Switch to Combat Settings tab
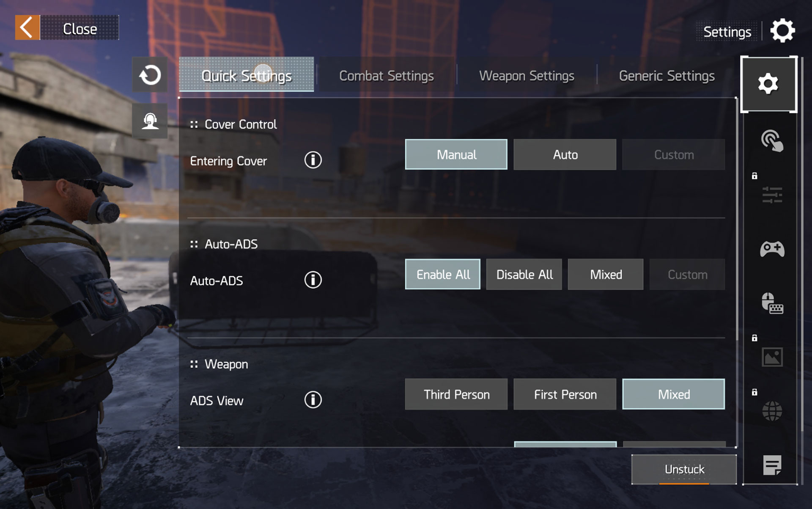The height and width of the screenshot is (509, 812). (386, 76)
